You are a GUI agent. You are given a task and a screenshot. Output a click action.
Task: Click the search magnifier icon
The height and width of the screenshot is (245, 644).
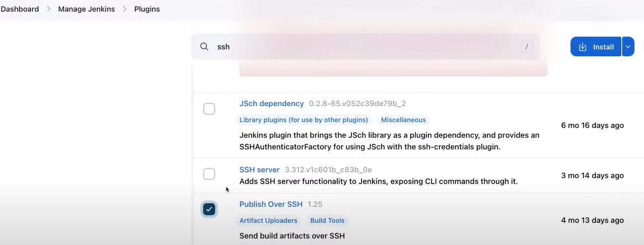[x=204, y=47]
